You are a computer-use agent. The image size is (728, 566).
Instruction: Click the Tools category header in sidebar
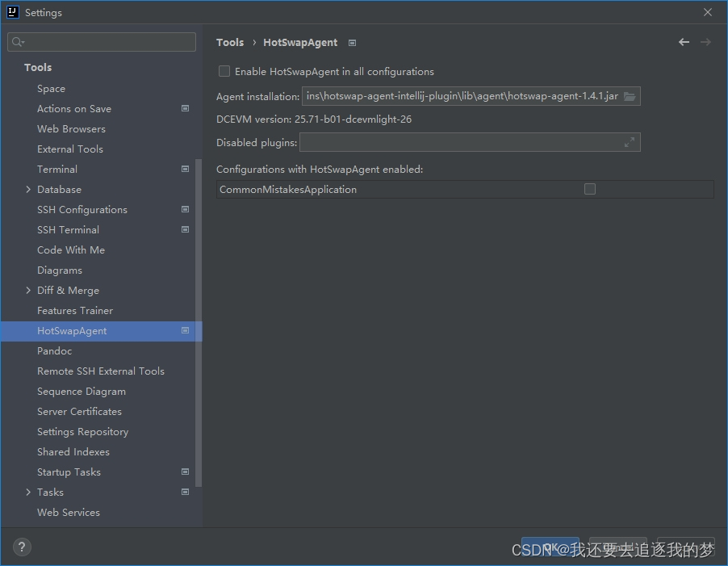[38, 68]
